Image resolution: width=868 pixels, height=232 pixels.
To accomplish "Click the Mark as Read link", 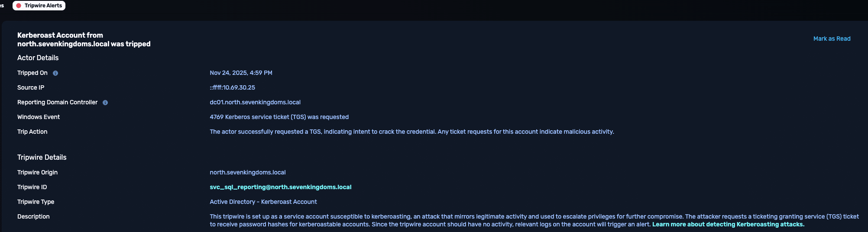I will [x=832, y=39].
